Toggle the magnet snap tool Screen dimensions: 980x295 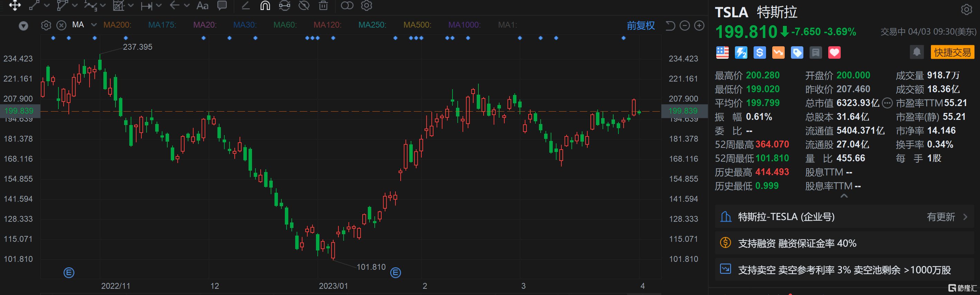(x=265, y=5)
